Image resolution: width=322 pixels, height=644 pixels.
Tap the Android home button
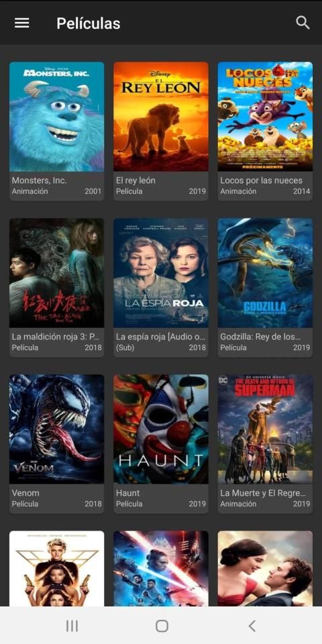click(x=162, y=626)
